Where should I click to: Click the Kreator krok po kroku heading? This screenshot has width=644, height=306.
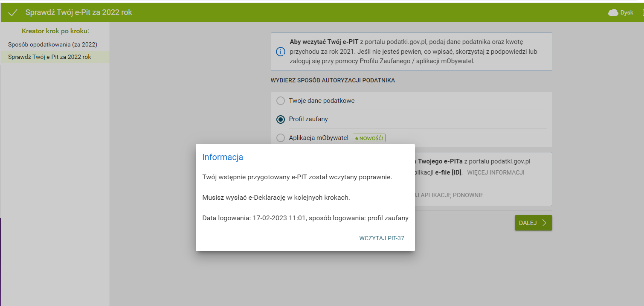pos(55,31)
